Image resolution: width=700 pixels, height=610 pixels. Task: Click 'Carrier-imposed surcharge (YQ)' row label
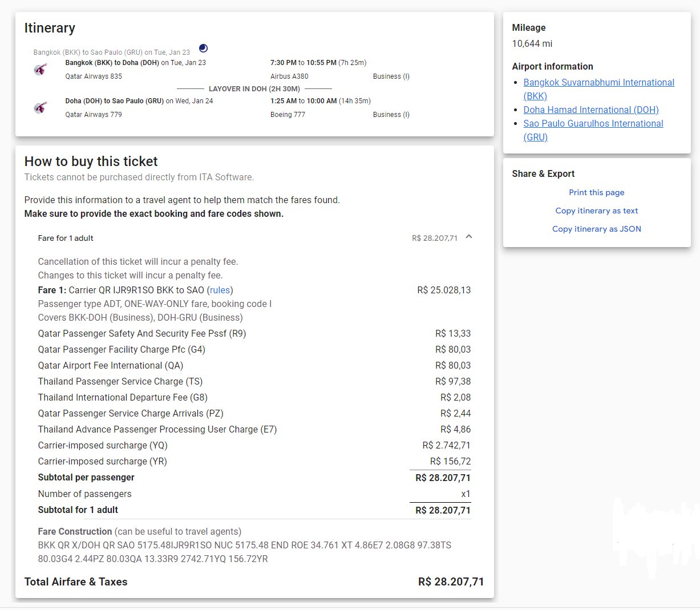click(x=103, y=445)
